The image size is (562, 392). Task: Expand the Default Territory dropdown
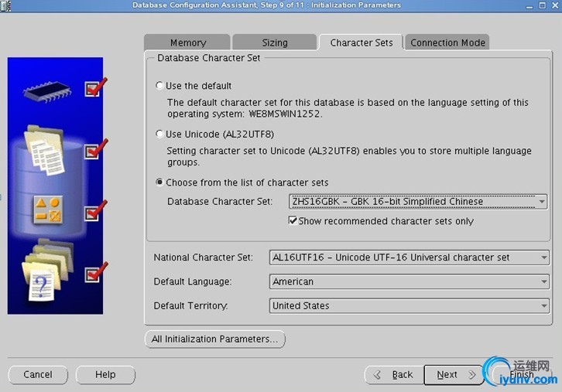pyautogui.click(x=544, y=306)
